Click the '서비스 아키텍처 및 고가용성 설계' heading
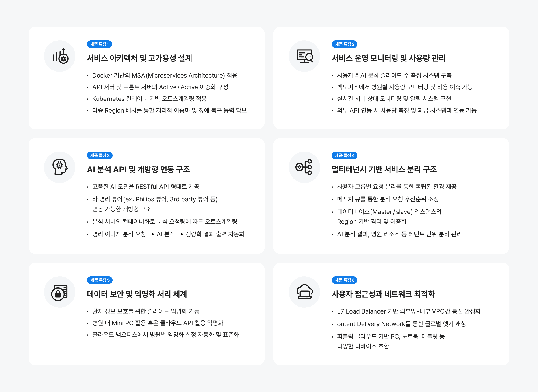The height and width of the screenshot is (392, 538). click(139, 58)
